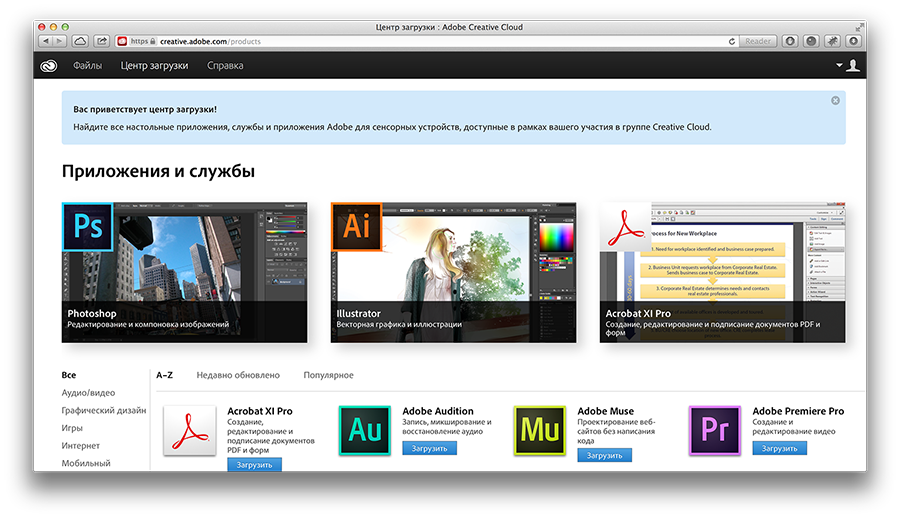
Task: Open the Файлы menu
Action: pyautogui.click(x=87, y=66)
